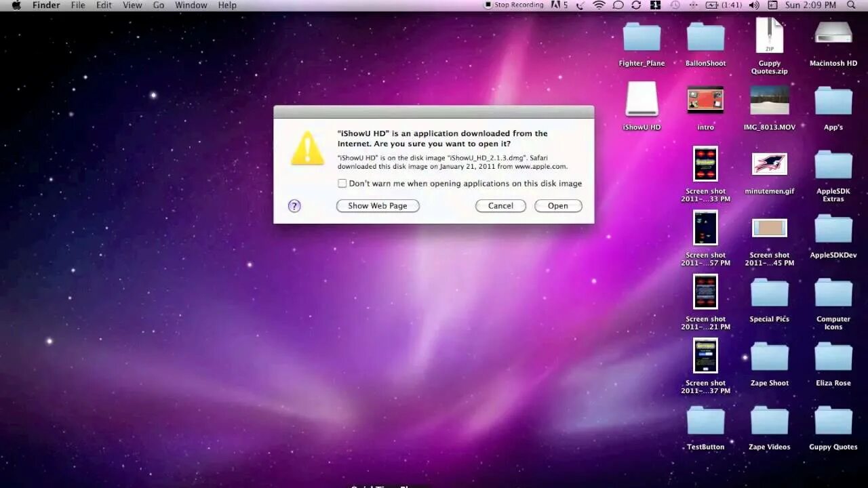The width and height of the screenshot is (868, 488).
Task: Confirm with the Open button
Action: pos(558,206)
